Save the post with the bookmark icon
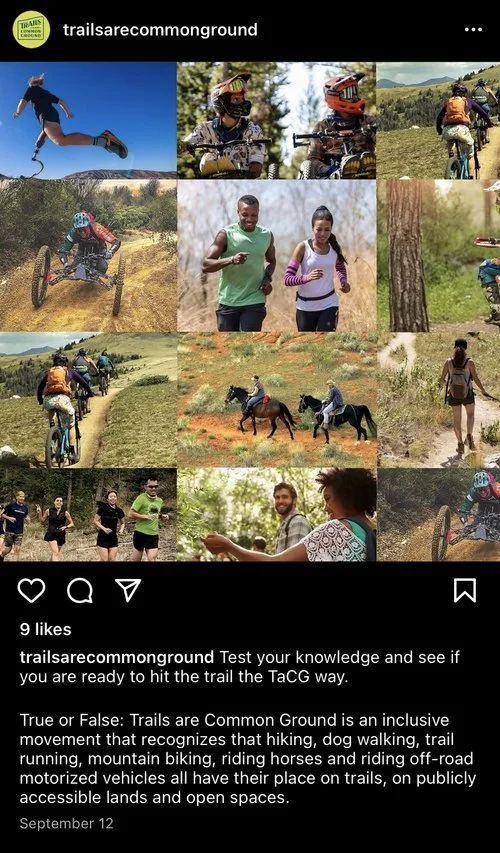The height and width of the screenshot is (853, 500). coord(465,590)
